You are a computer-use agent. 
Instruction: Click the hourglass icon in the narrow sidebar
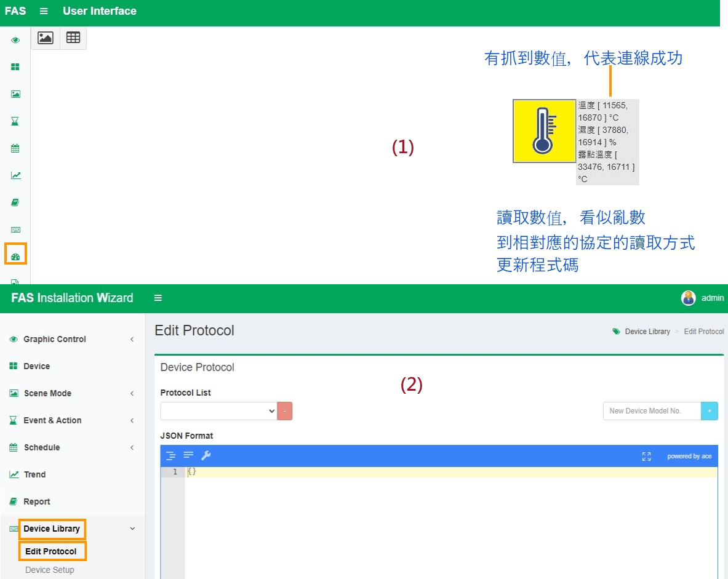point(15,121)
